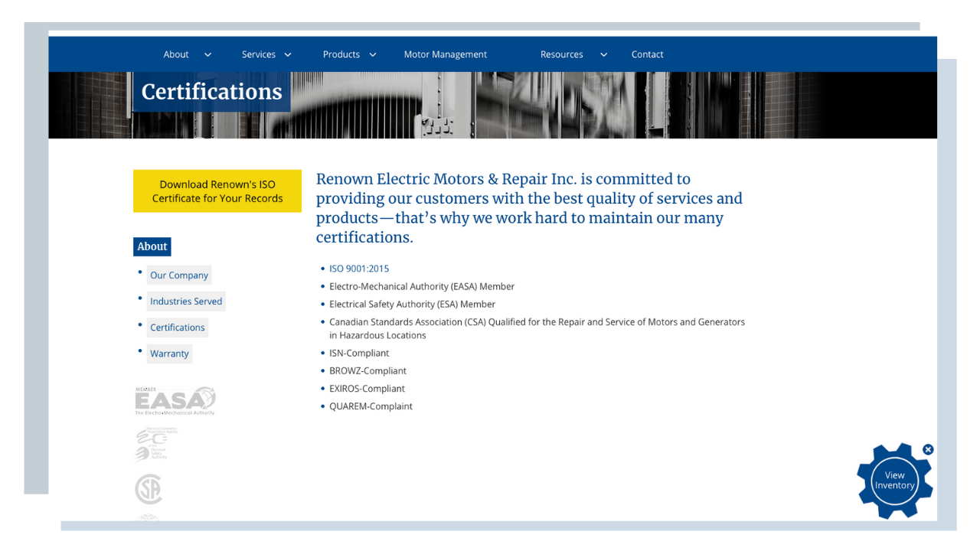Expand the Products dropdown arrow

click(x=373, y=55)
